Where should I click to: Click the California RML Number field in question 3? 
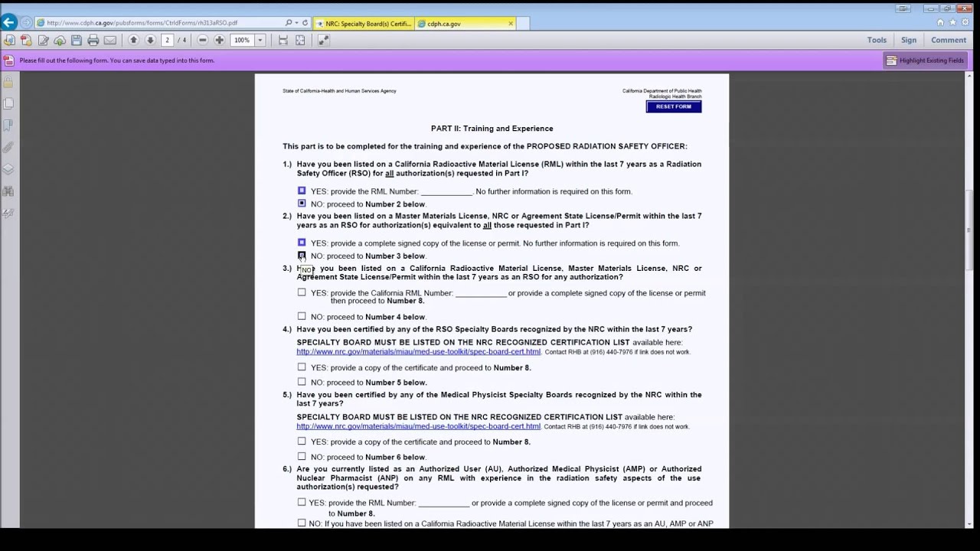[x=481, y=292]
